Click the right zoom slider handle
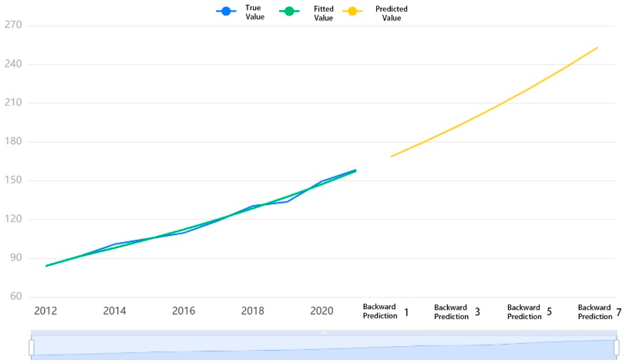This screenshot has width=626, height=364. (x=616, y=348)
